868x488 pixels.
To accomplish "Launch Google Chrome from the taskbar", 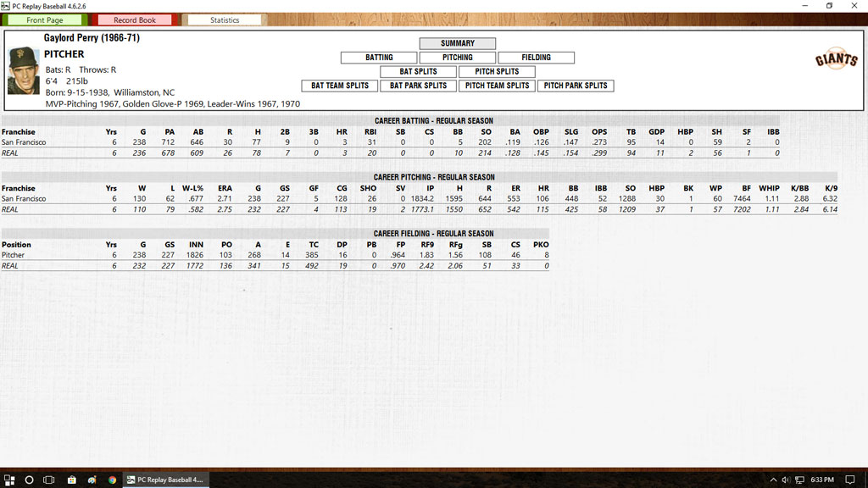I will [x=112, y=480].
